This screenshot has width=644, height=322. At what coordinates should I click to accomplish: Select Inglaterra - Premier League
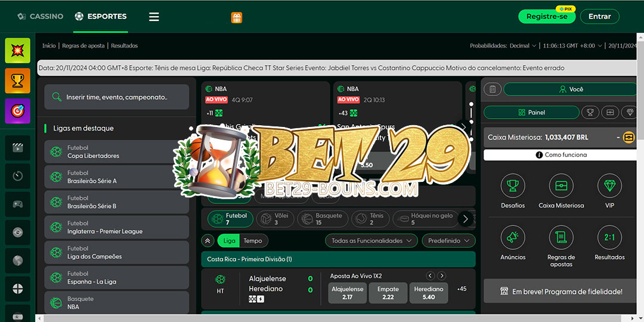[x=117, y=227]
